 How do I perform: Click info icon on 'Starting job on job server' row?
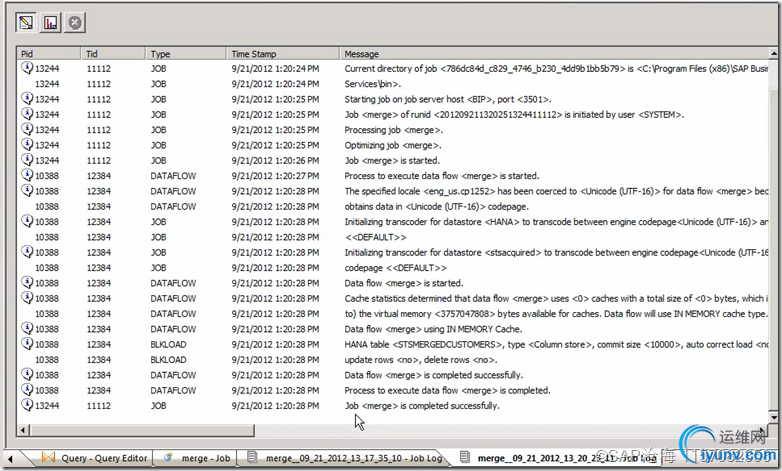[27, 98]
